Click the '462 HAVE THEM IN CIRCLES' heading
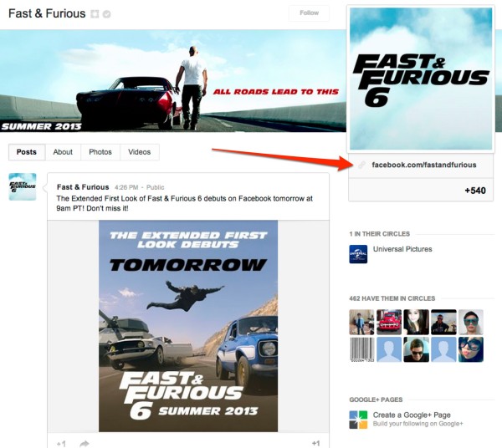 (392, 298)
